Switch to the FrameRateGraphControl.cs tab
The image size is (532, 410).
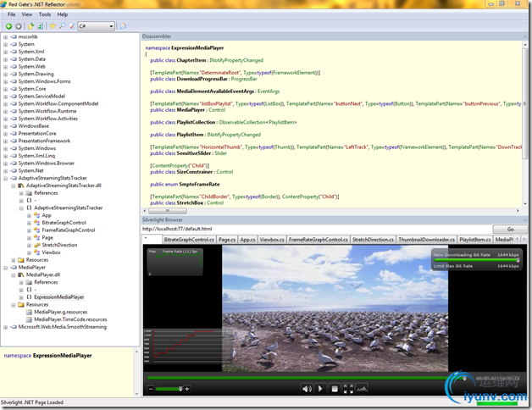pyautogui.click(x=319, y=239)
